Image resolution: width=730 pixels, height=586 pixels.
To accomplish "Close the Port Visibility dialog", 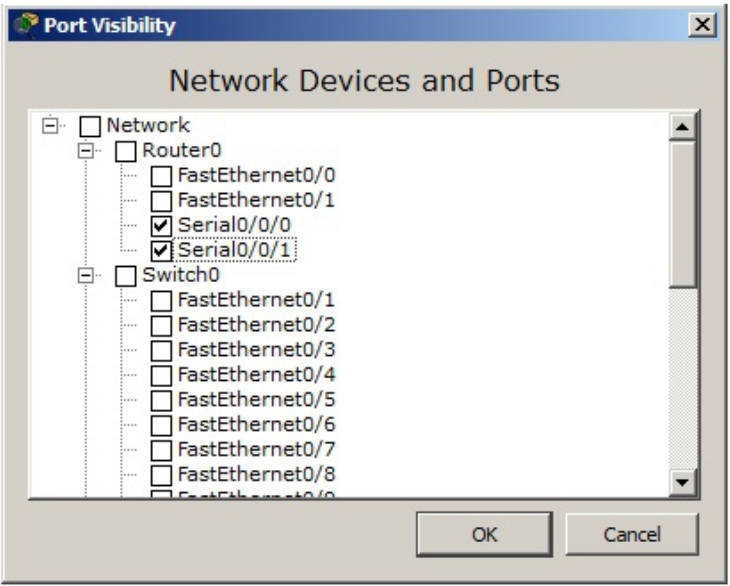I will click(706, 25).
